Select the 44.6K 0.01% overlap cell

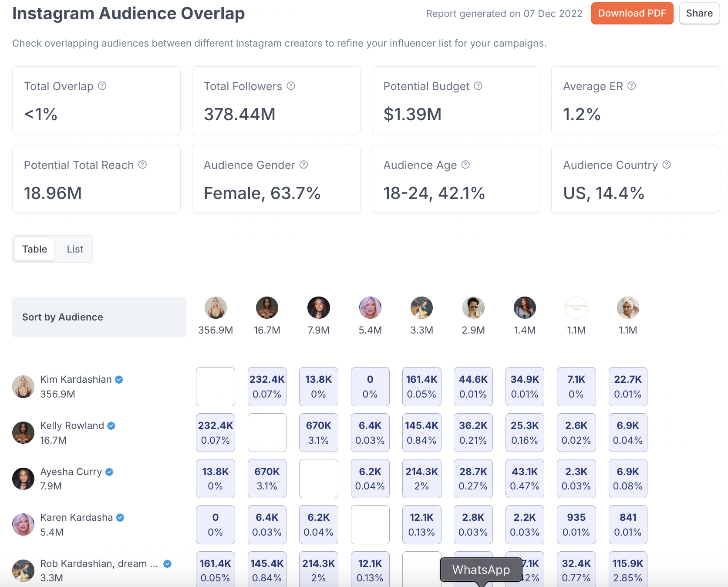(473, 387)
